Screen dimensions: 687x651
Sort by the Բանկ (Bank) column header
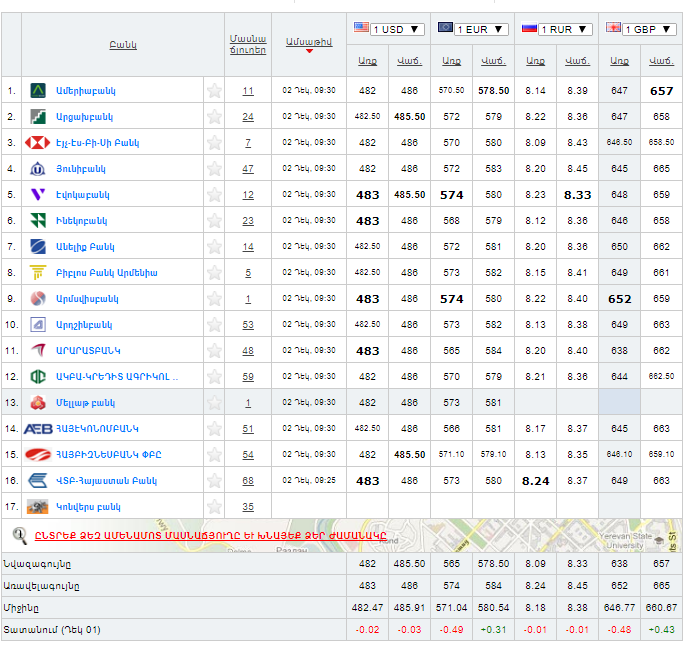click(x=123, y=45)
